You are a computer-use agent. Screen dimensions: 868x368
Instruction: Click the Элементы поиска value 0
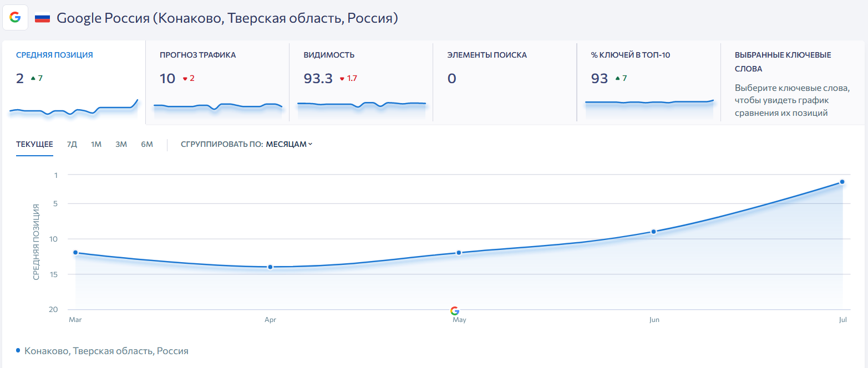point(452,79)
